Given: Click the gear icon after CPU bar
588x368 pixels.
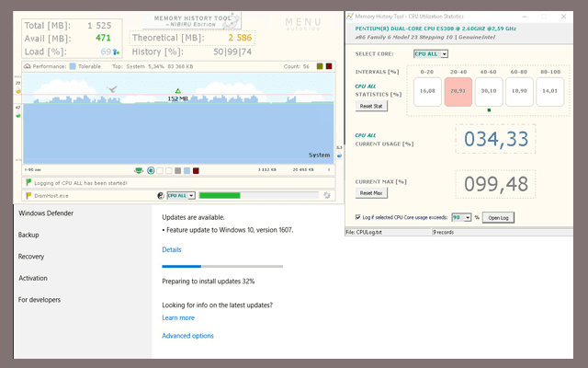Looking at the screenshot, I should (x=327, y=195).
